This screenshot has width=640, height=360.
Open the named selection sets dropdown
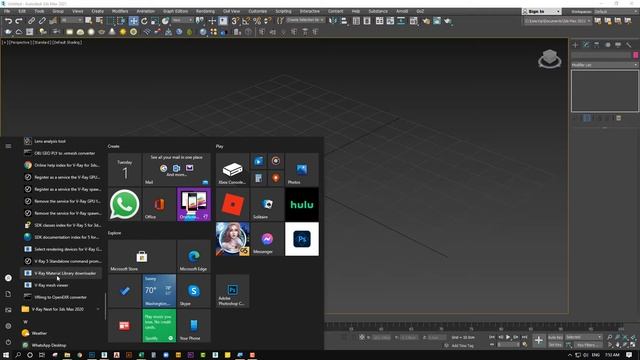coord(305,20)
